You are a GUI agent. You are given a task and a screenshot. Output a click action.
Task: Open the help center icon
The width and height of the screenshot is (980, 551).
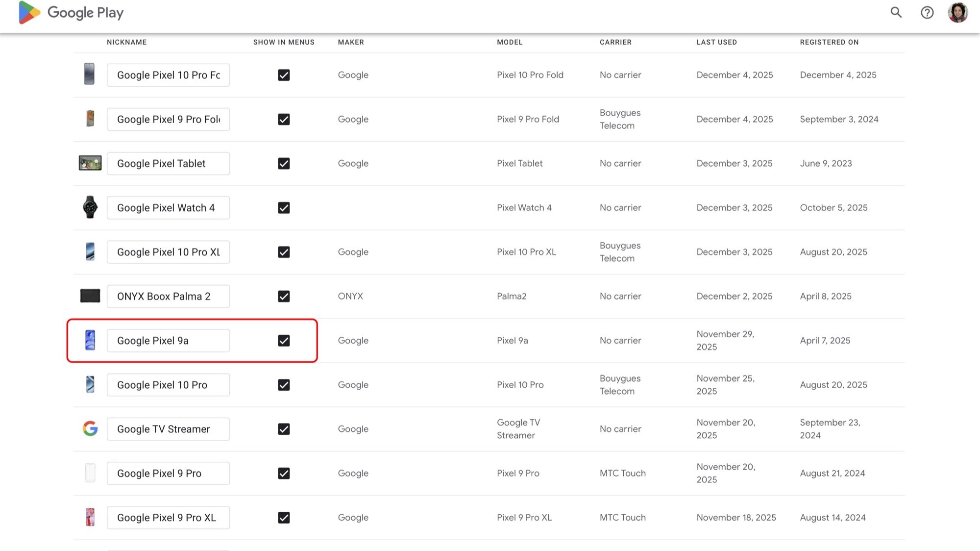pos(927,12)
